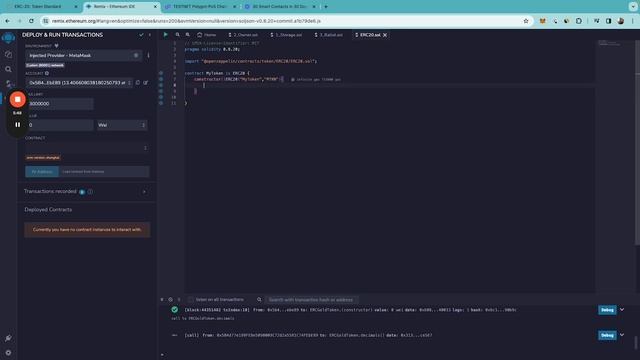Close the ERC20.sol tab
This screenshot has width=640, height=360.
(x=385, y=35)
